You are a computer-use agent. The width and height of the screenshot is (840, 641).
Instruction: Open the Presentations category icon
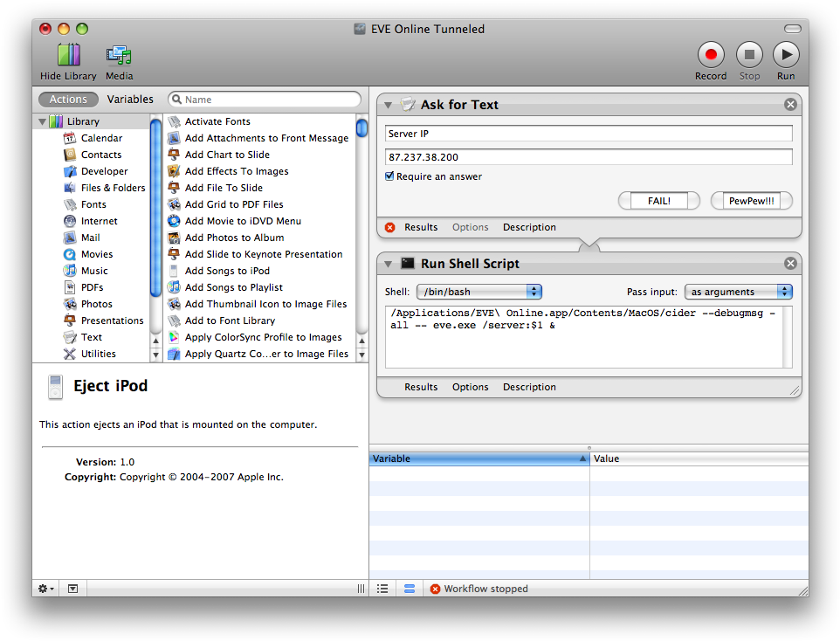click(x=70, y=321)
